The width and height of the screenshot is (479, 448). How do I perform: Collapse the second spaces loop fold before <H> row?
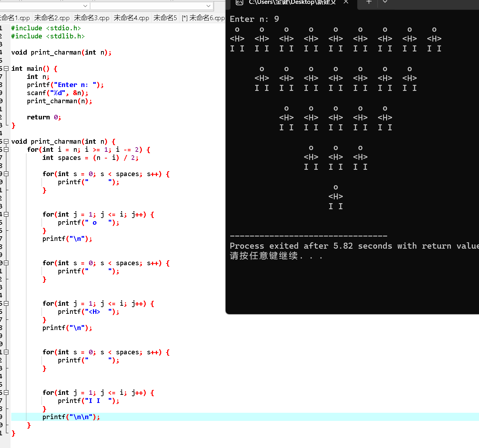pos(6,263)
